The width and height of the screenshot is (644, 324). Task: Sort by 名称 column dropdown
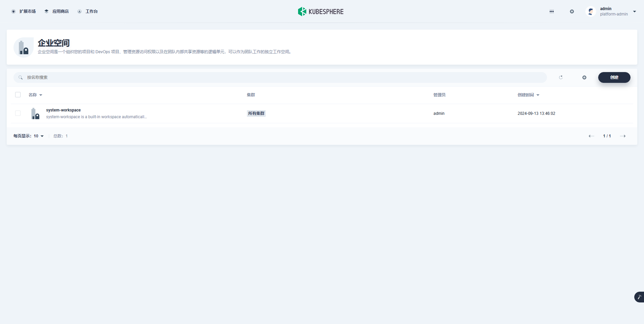(35, 95)
